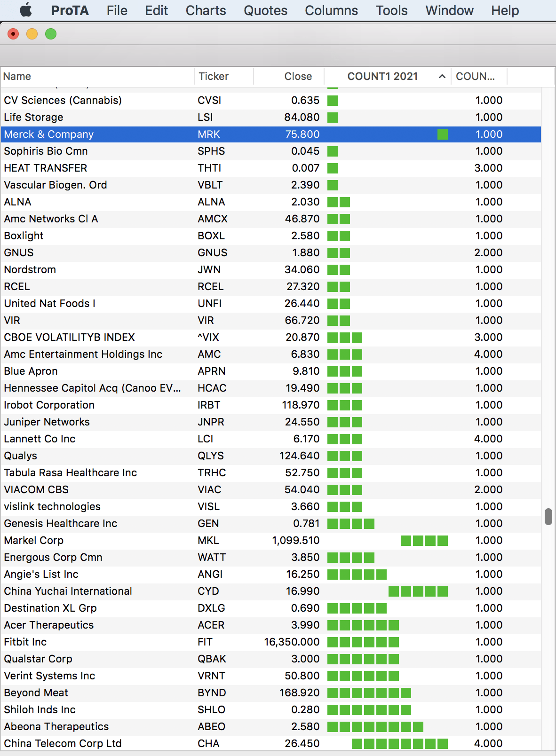The image size is (556, 756).
Task: Toggle the sort arrow on COUNT1 2021
Action: point(442,76)
